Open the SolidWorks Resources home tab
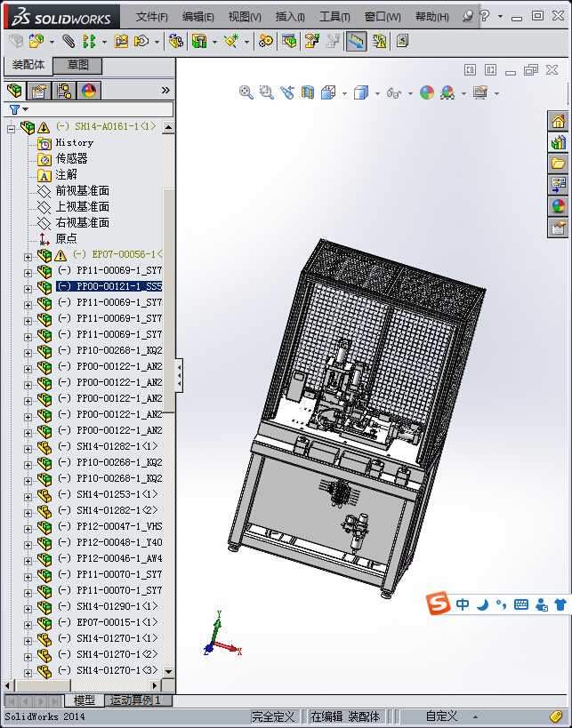This screenshot has height=728, width=572. (x=558, y=121)
